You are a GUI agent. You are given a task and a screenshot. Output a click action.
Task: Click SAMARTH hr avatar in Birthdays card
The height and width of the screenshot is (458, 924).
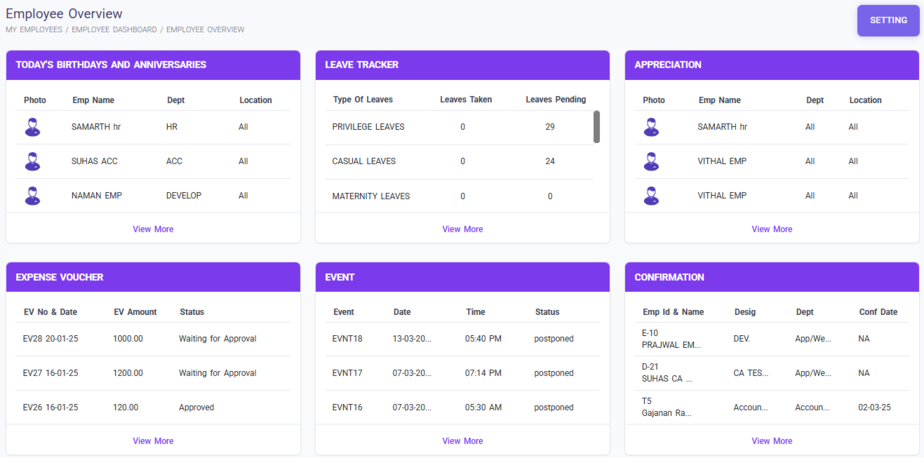point(33,127)
